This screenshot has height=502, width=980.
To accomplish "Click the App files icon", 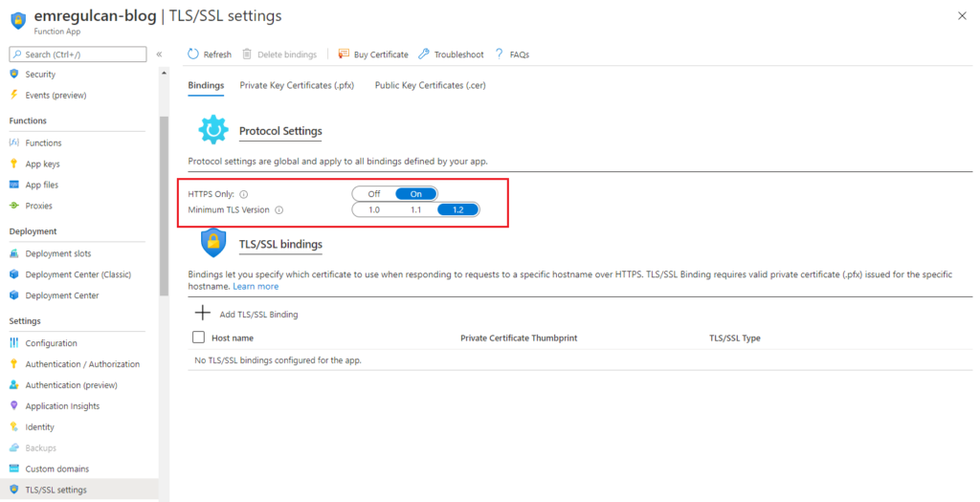I will coord(14,185).
